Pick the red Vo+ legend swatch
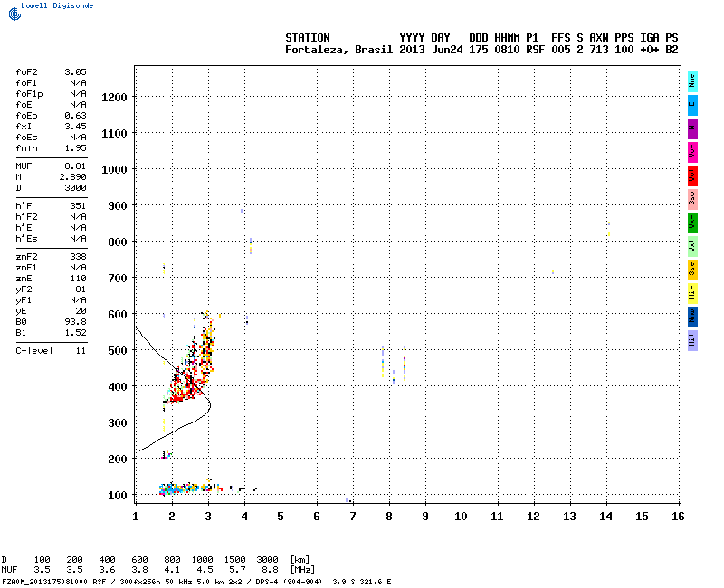The height and width of the screenshot is (588, 724). tap(692, 175)
